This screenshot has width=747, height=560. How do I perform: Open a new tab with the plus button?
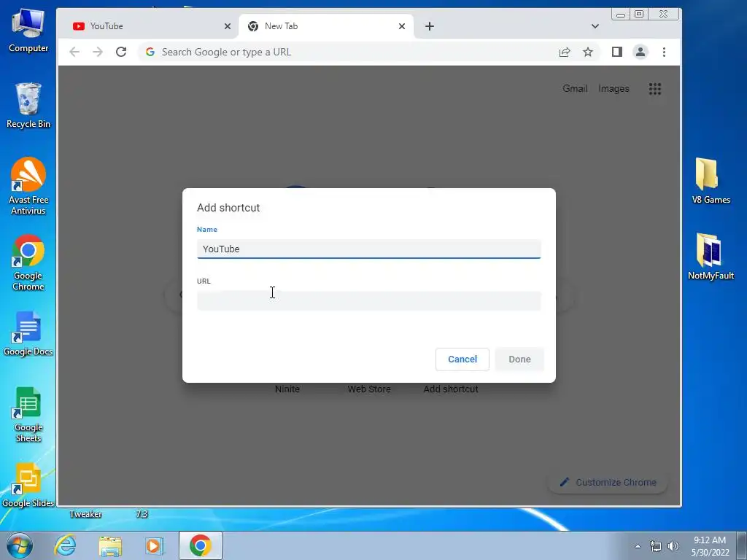click(429, 26)
